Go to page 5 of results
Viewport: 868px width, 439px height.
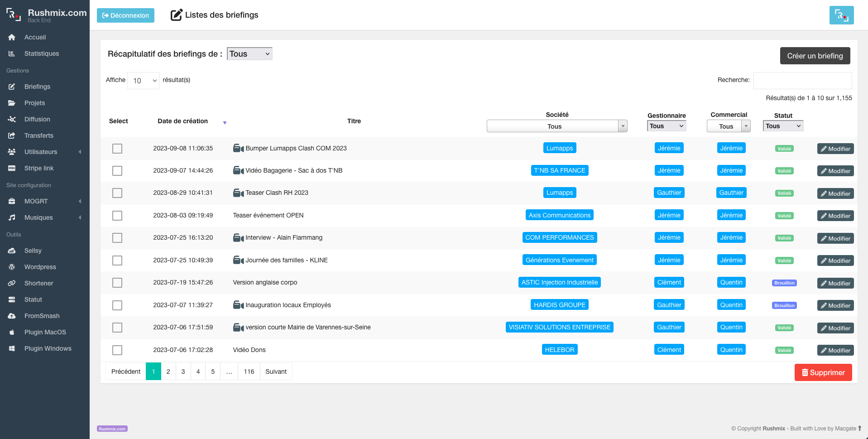213,371
